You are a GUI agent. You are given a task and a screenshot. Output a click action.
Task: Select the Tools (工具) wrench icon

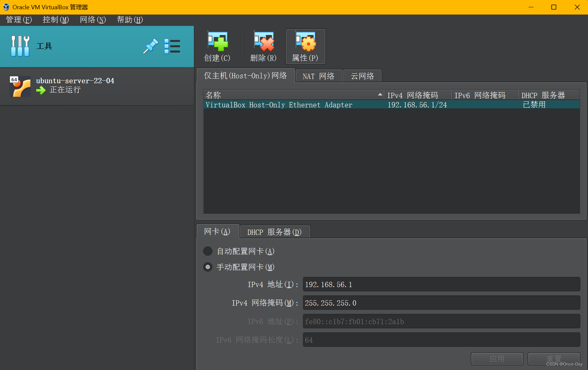(x=20, y=46)
